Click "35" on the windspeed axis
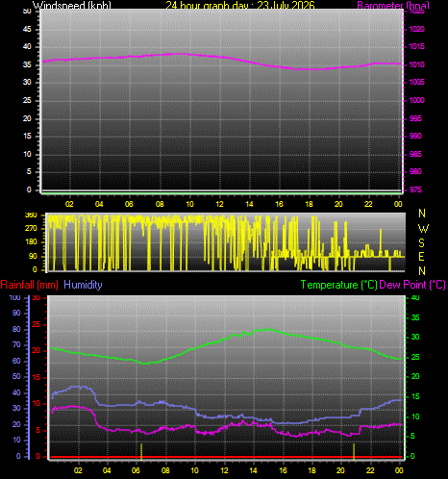 [27, 64]
